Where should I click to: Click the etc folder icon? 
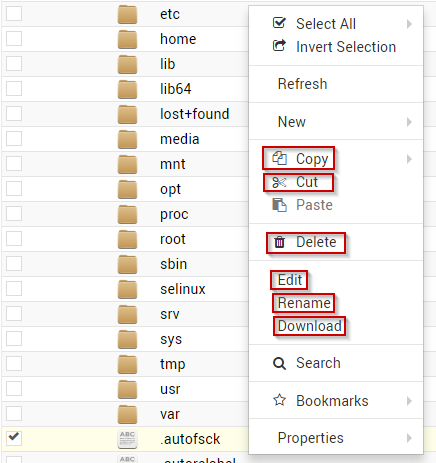pyautogui.click(x=127, y=14)
